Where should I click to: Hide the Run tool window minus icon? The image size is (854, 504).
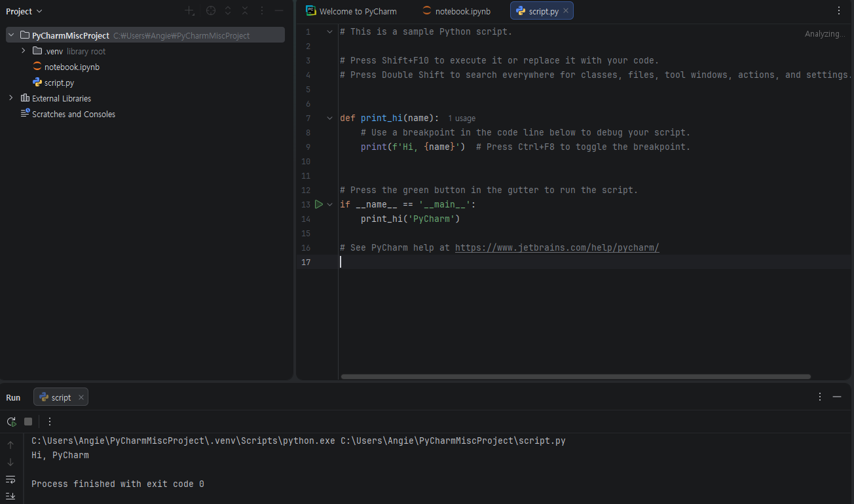point(837,397)
